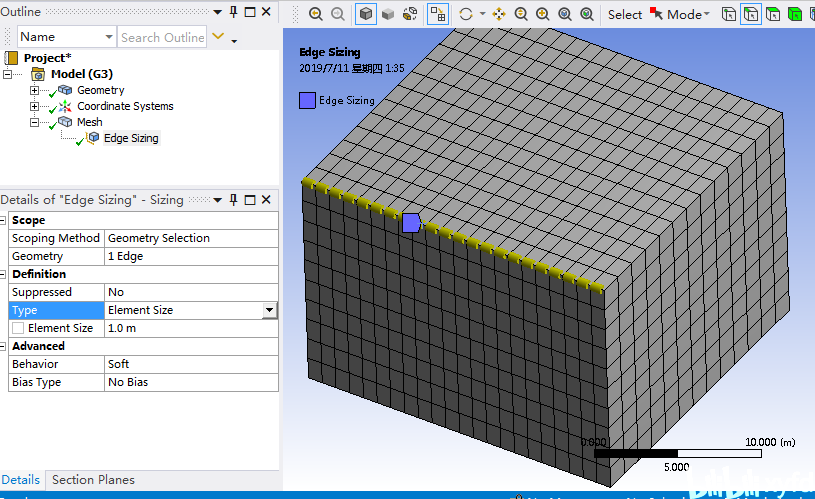Toggle the Edge selection filter
The image size is (815, 499).
(751, 14)
